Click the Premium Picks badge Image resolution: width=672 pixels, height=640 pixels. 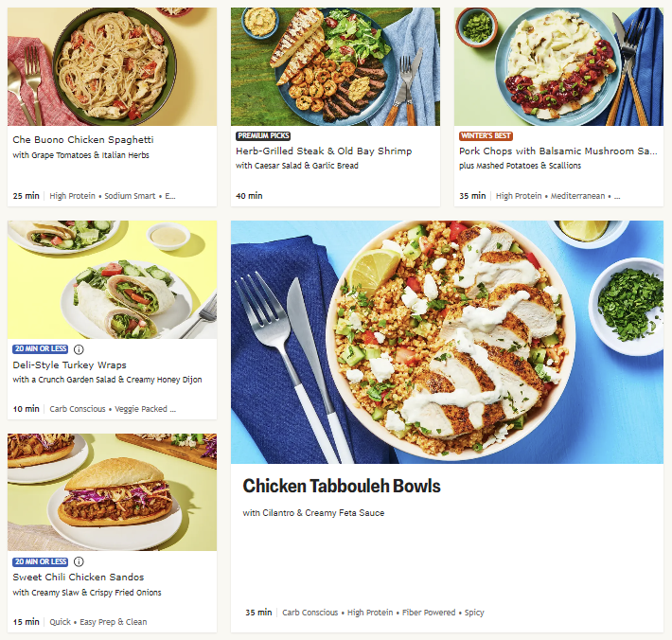click(x=264, y=135)
